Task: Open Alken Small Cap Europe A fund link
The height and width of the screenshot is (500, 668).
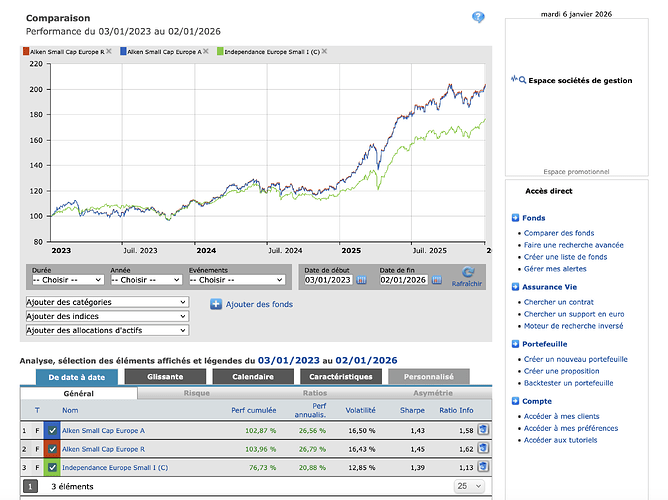Action: coord(104,431)
